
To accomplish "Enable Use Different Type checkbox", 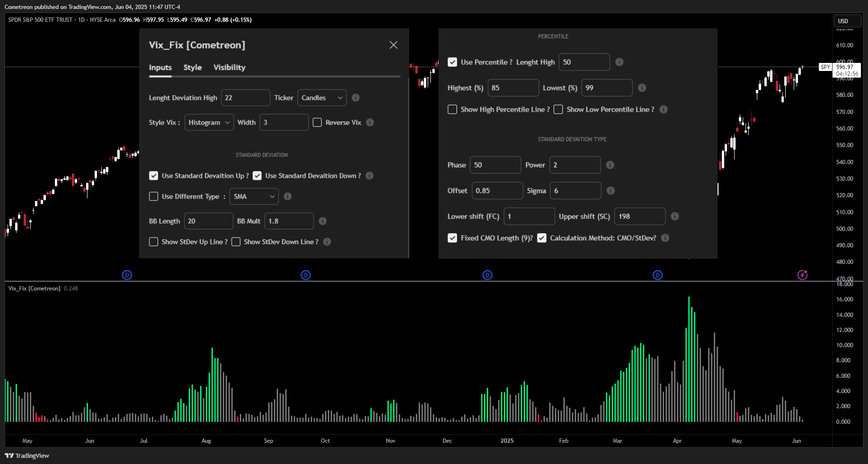I will (x=154, y=196).
